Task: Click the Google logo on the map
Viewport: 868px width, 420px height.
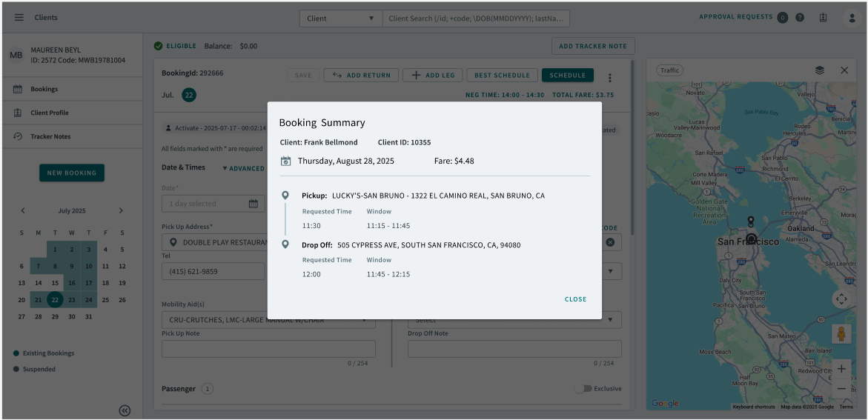Action: click(665, 404)
